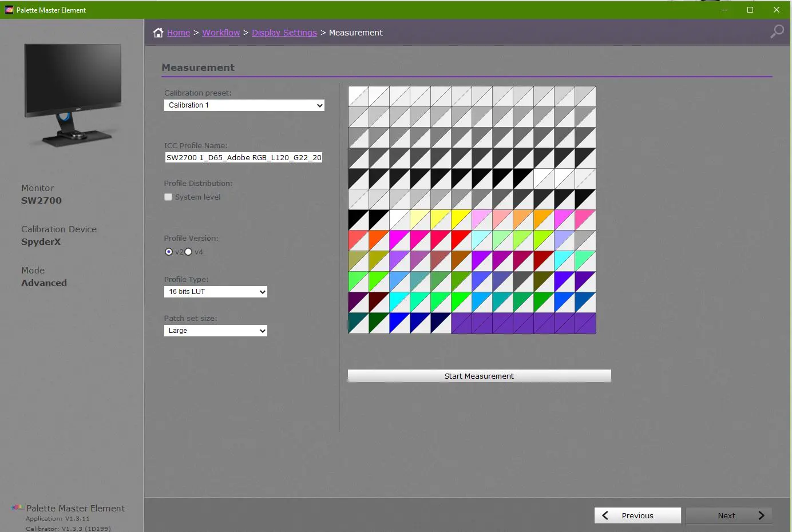Navigate to Display Settings breadcrumb link
792x532 pixels.
click(x=284, y=33)
